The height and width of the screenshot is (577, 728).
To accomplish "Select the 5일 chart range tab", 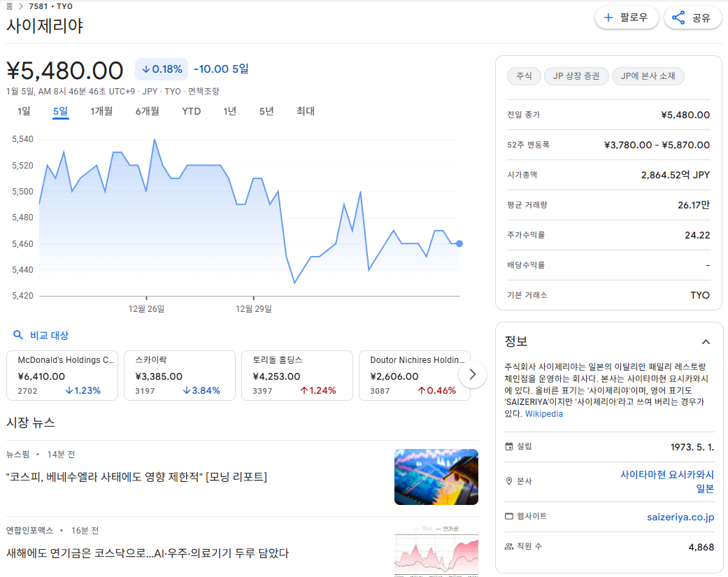I will pyautogui.click(x=60, y=111).
